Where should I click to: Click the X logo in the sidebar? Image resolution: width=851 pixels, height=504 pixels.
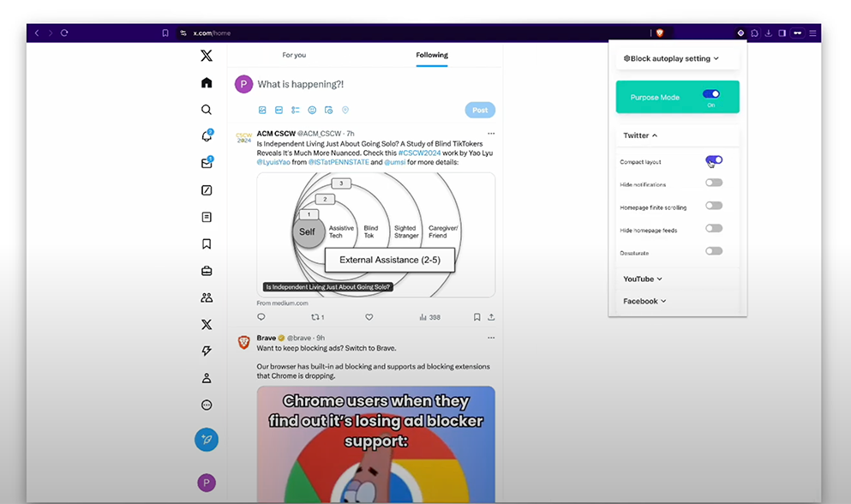coord(207,56)
